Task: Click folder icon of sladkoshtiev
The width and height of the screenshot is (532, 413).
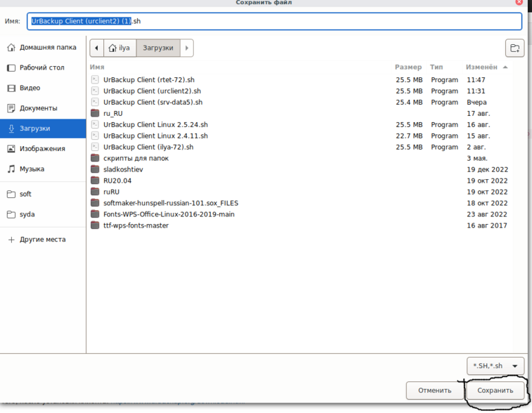Action: pos(95,169)
